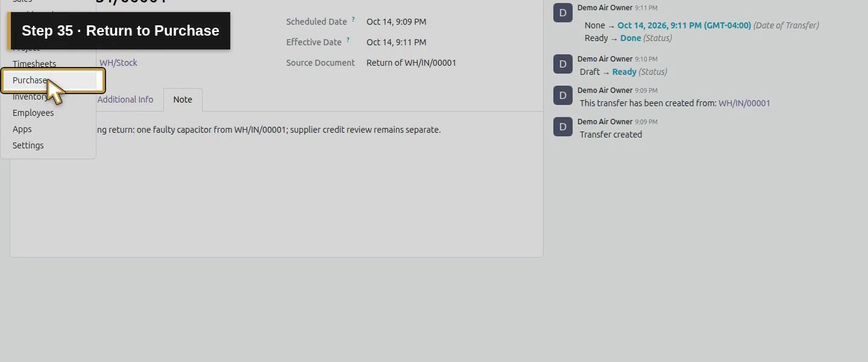Screen dimensions: 868x362
Task: Click Source Document 'Return of WH/IN/00001' field
Action: (411, 63)
